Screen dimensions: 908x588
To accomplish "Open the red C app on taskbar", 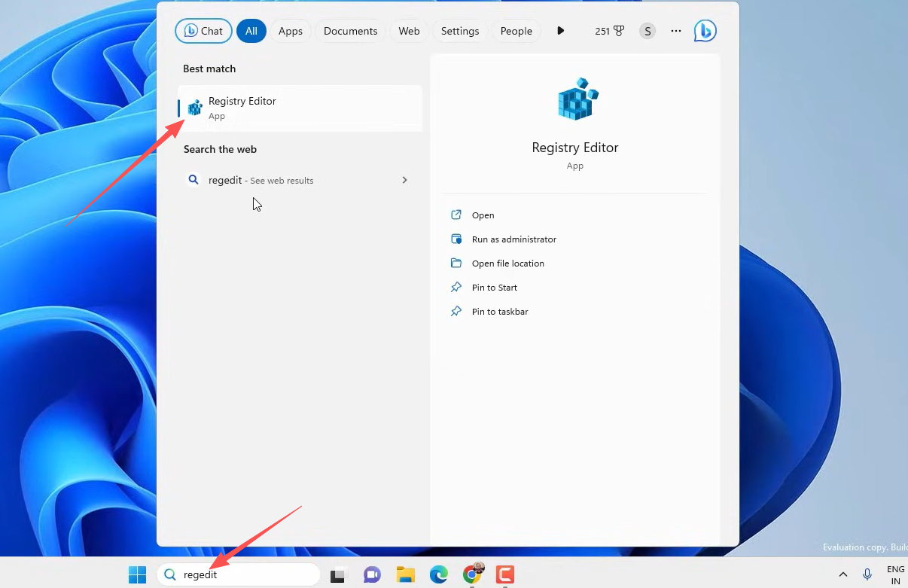I will [505, 574].
